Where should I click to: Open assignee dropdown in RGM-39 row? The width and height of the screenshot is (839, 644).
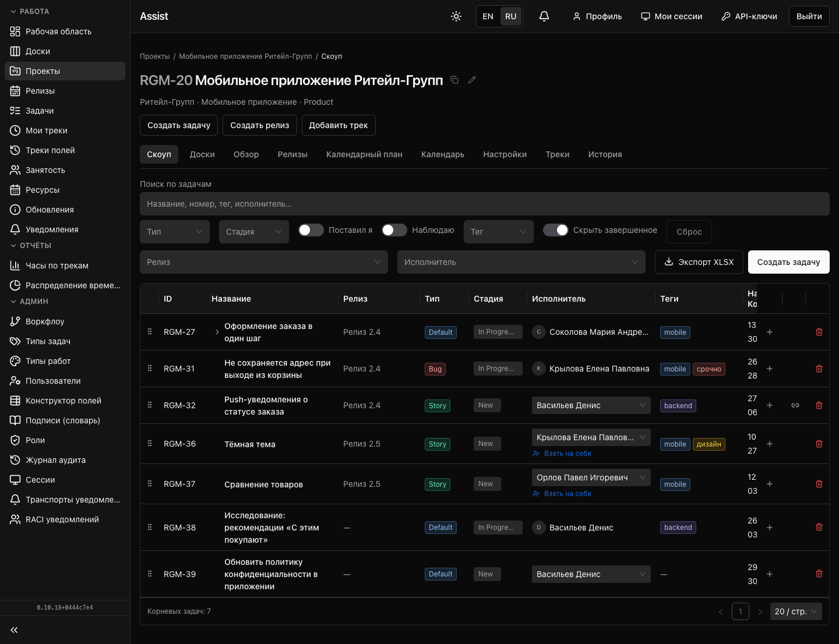(x=591, y=574)
